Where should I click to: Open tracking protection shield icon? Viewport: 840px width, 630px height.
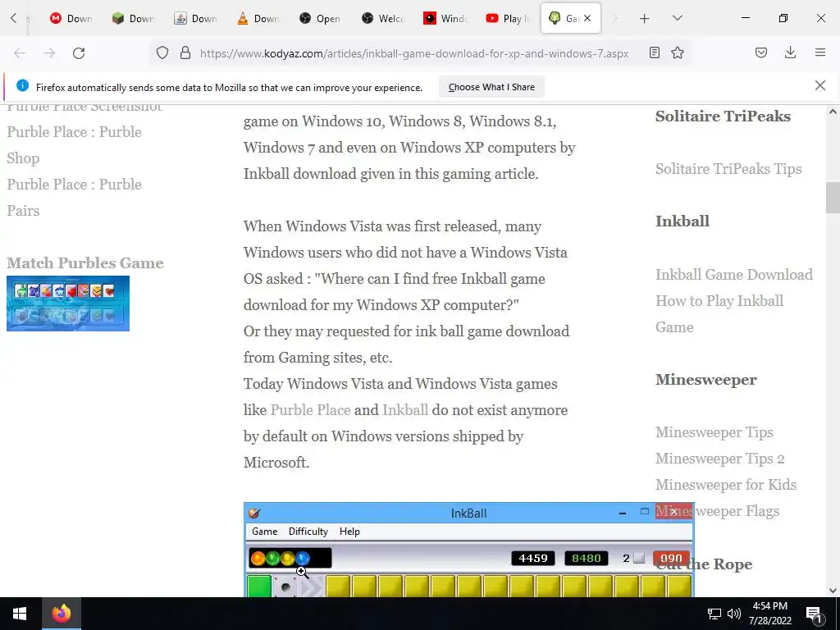pyautogui.click(x=162, y=53)
